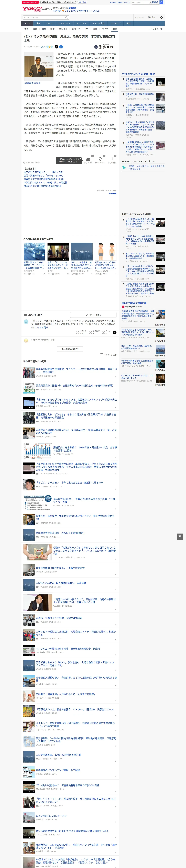Open video ranking item with 5:13 thumbnail
This screenshot has width=186, height=868.
(x=160, y=222)
